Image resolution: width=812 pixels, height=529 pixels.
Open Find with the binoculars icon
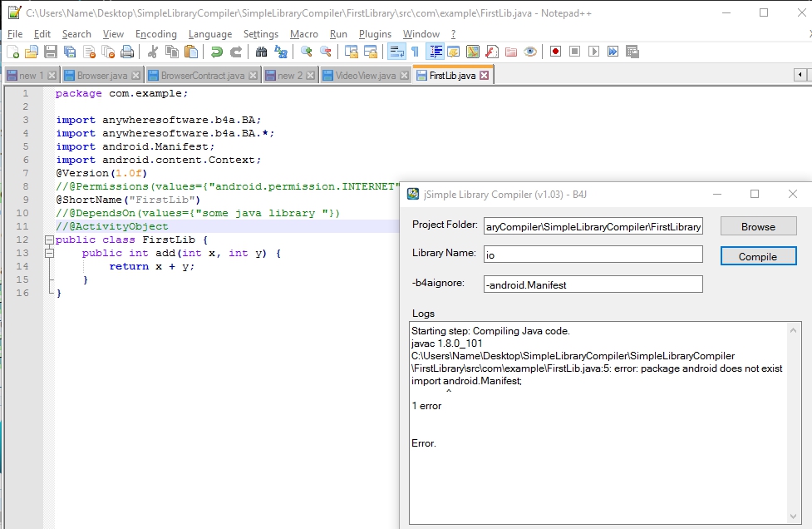click(261, 52)
